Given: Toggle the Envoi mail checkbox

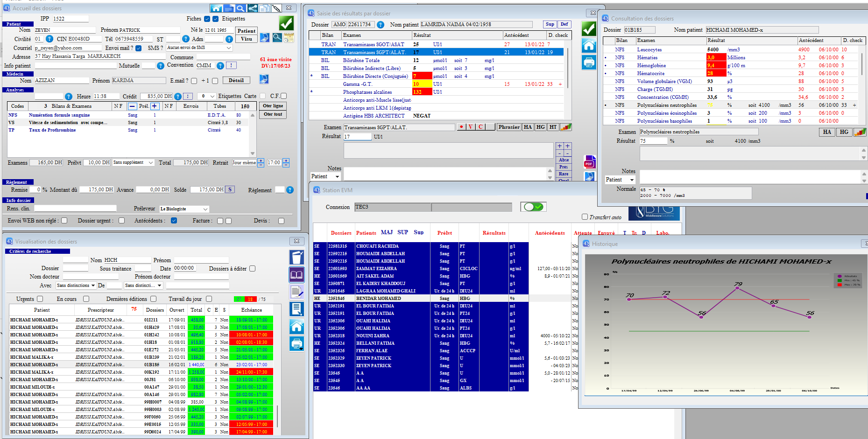Looking at the screenshot, I should tap(138, 48).
